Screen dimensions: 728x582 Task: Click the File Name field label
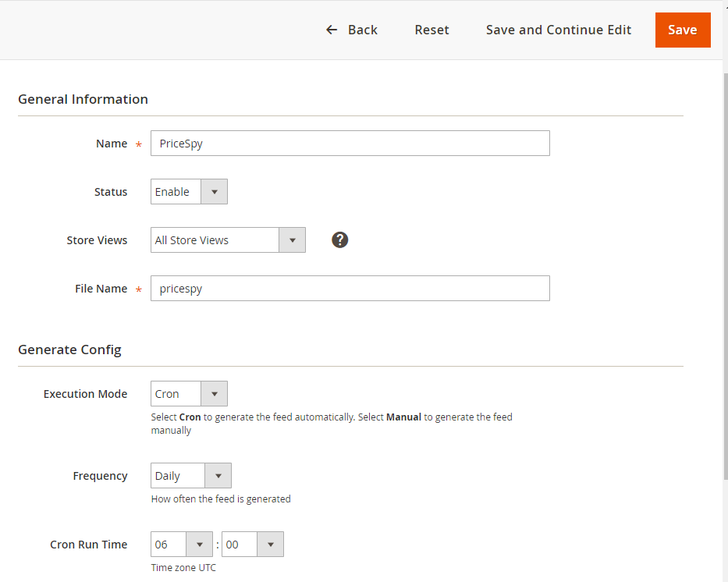tap(101, 289)
